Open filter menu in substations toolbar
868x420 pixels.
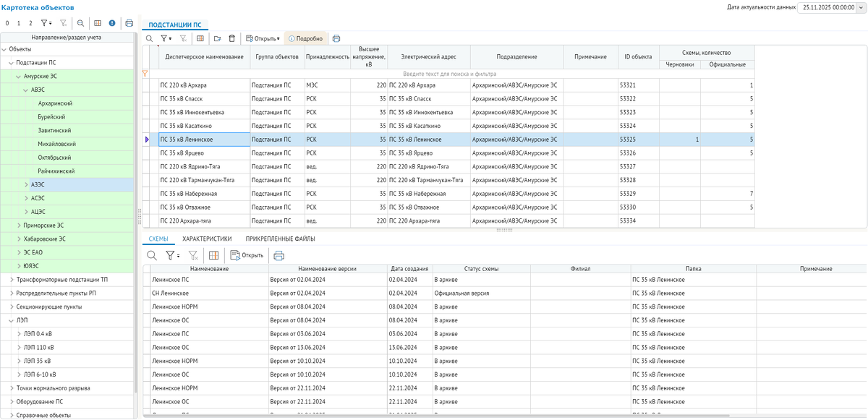coord(166,38)
